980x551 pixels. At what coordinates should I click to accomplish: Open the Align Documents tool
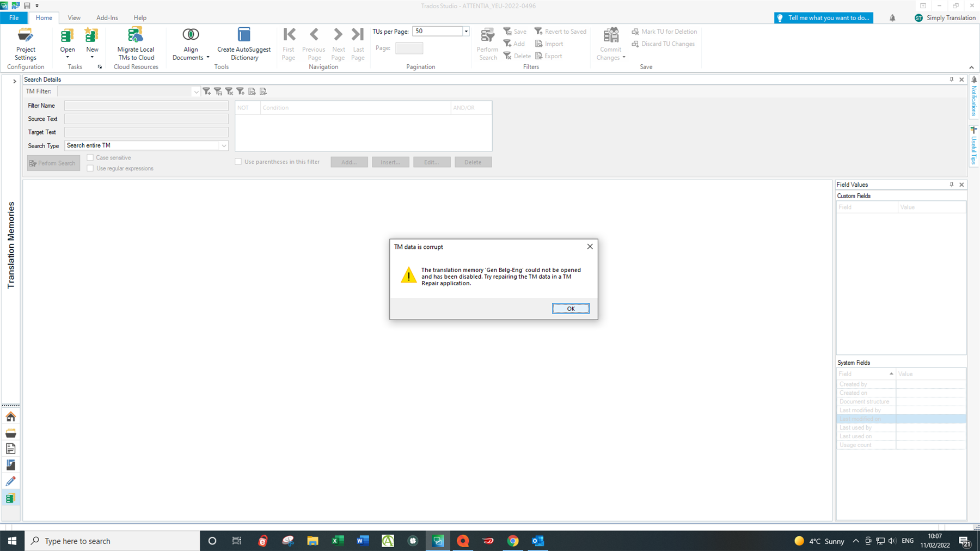(191, 44)
